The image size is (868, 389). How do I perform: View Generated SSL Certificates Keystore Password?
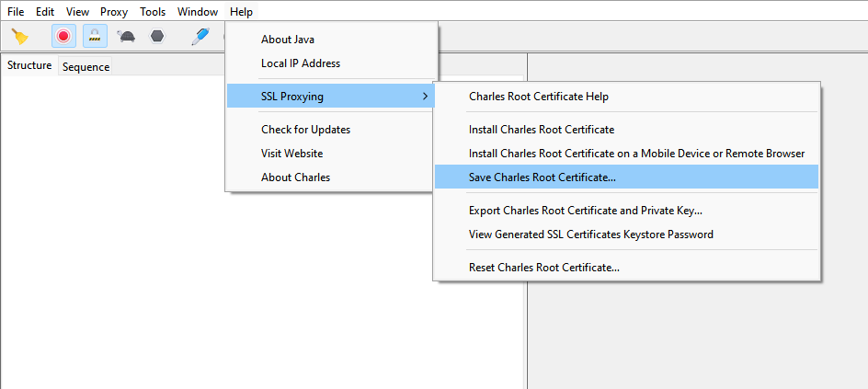click(x=627, y=235)
